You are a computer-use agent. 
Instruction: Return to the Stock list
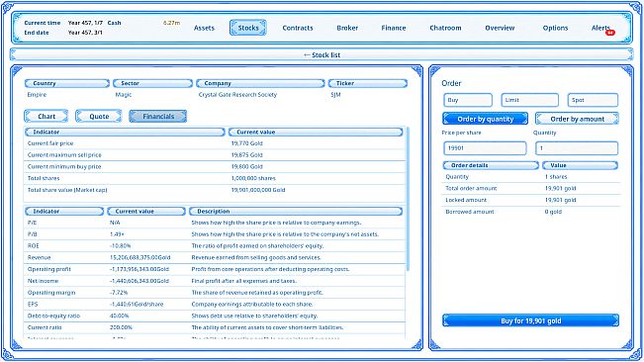(322, 54)
